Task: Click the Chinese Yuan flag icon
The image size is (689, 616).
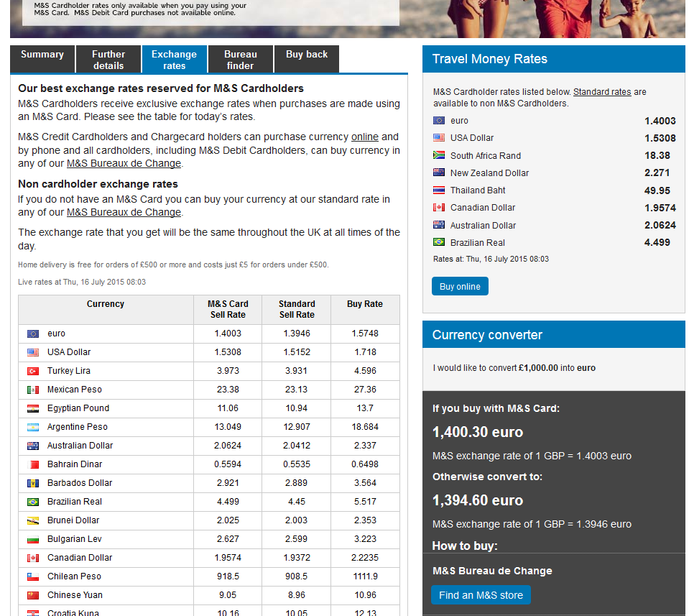Action: pyautogui.click(x=33, y=596)
